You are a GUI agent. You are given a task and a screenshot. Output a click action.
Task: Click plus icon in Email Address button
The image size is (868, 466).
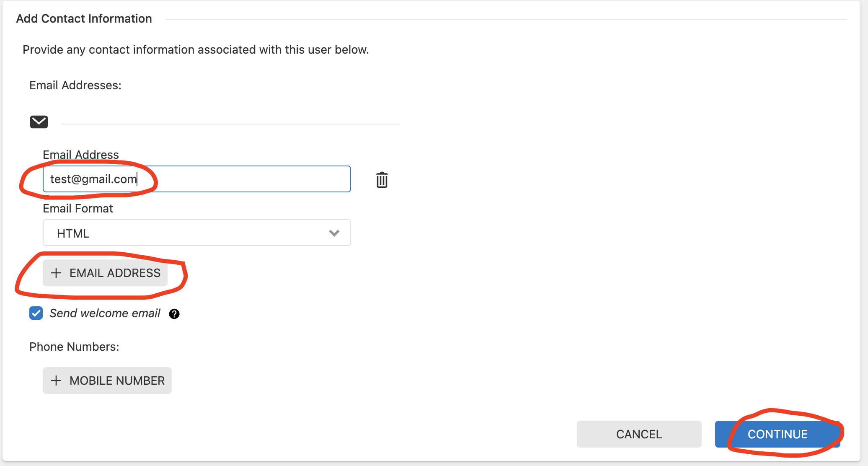click(x=56, y=273)
